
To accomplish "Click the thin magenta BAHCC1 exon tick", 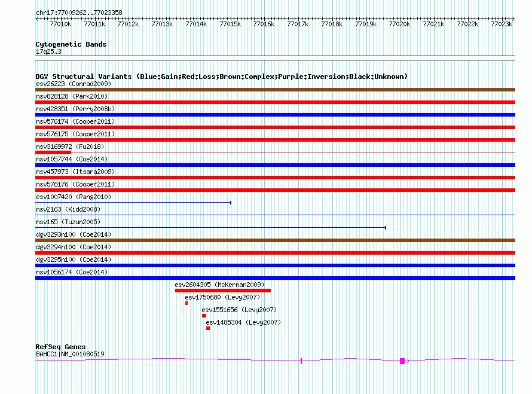I will pyautogui.click(x=301, y=361).
